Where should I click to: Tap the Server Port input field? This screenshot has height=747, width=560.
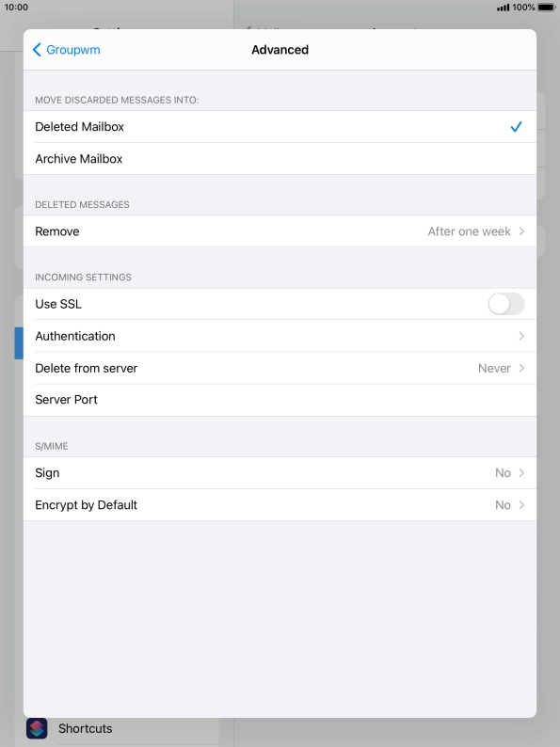(280, 400)
